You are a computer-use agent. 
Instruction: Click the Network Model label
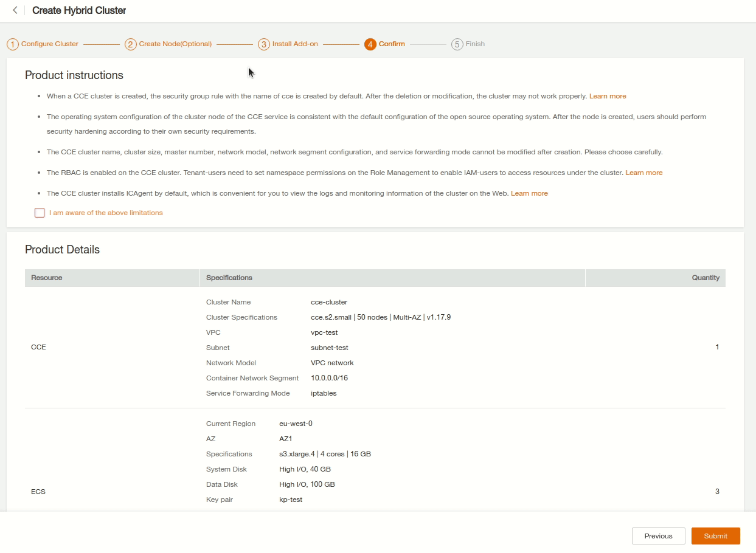(x=231, y=363)
